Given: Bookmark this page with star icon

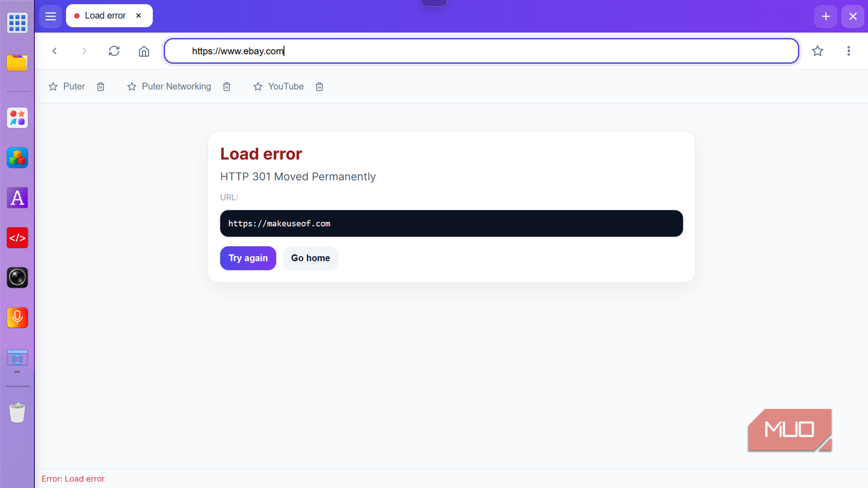Looking at the screenshot, I should [818, 51].
